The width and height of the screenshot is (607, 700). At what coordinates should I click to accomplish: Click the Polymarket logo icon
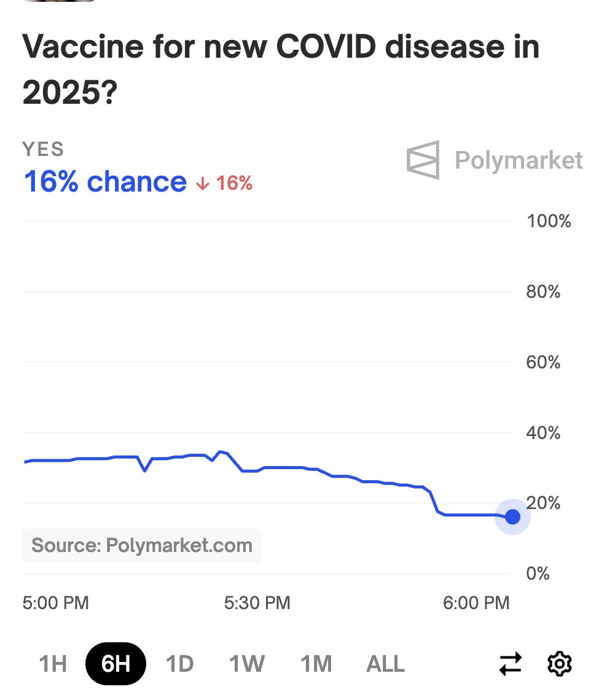tap(423, 160)
